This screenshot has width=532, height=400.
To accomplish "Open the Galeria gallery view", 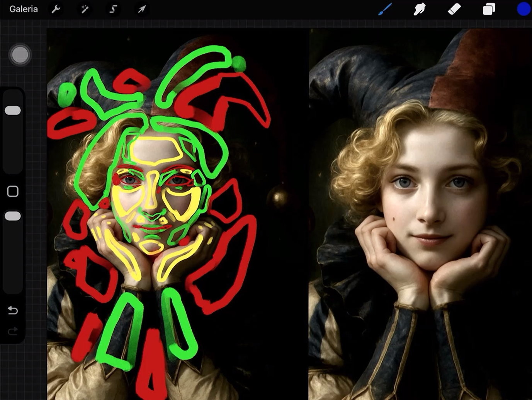I will click(24, 9).
